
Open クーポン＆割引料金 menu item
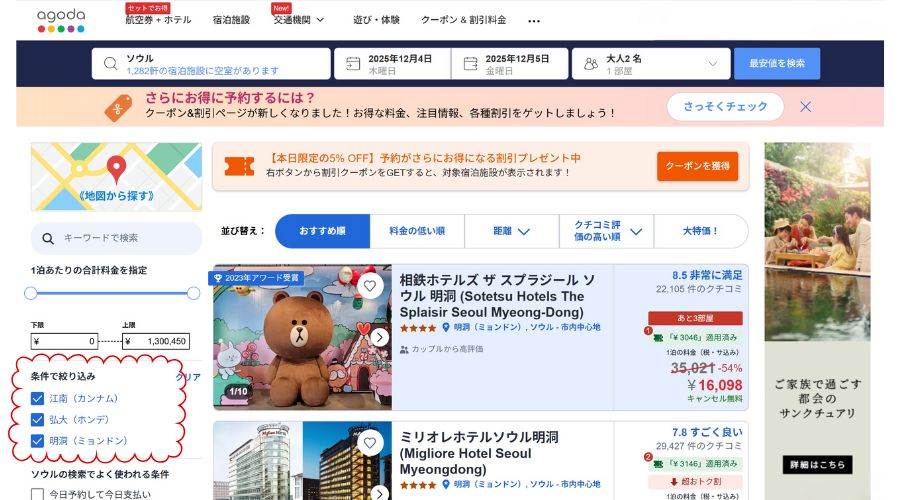tap(464, 20)
